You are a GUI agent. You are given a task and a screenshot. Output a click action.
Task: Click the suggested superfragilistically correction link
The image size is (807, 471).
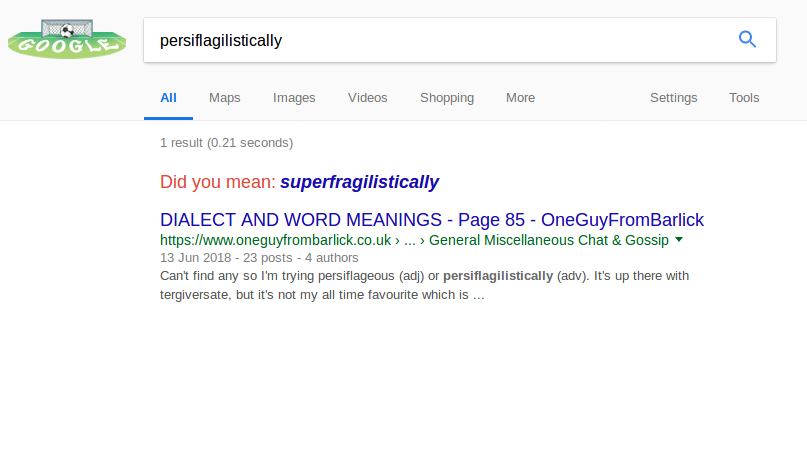tap(359, 182)
